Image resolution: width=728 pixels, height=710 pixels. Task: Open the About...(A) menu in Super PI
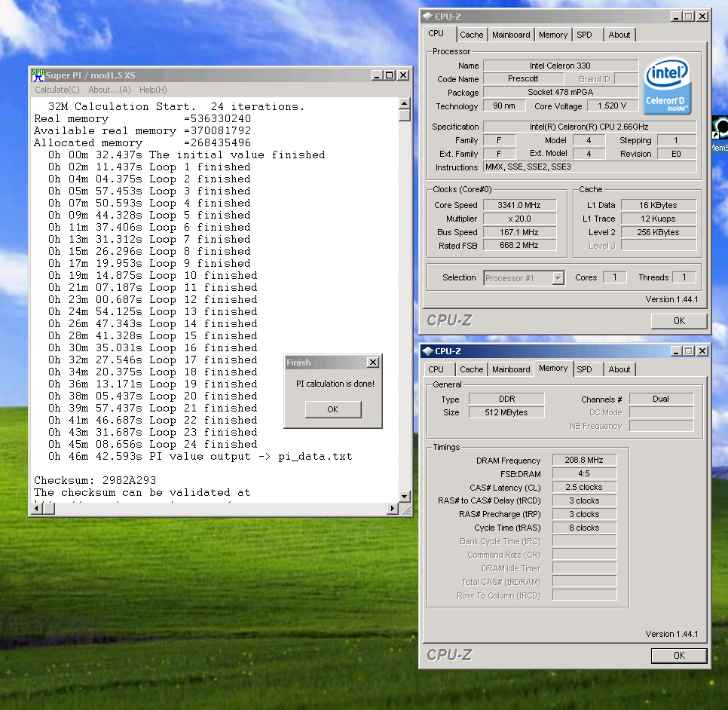coord(109,90)
